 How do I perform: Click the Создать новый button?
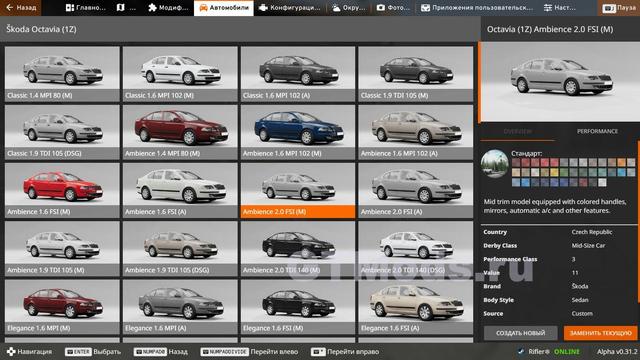tap(520, 333)
